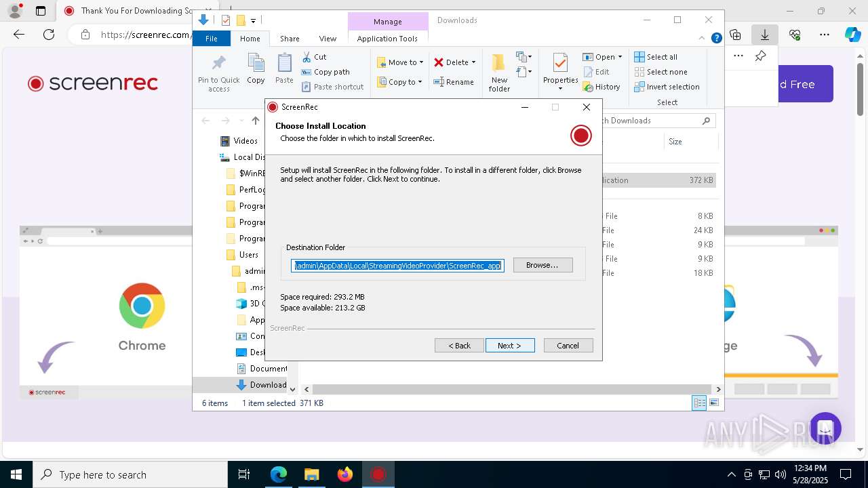Click the ScreenRec installer taskbar icon
Image resolution: width=868 pixels, height=488 pixels.
[x=378, y=474]
